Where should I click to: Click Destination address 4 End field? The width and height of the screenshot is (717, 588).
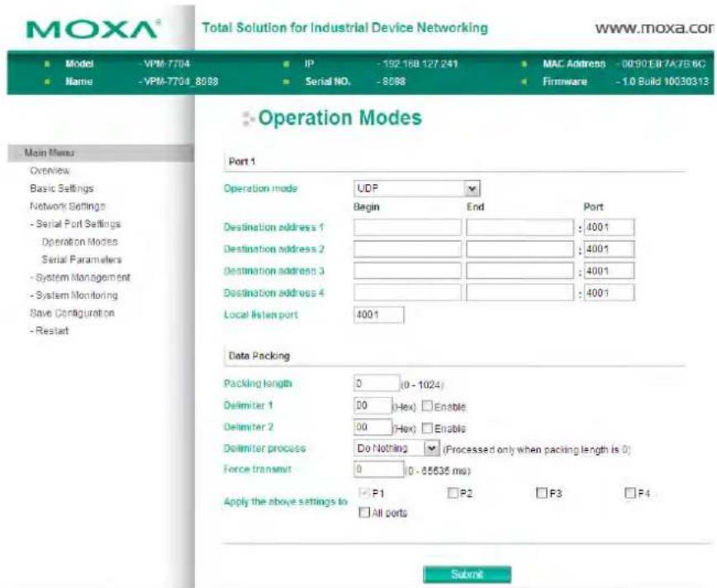(520, 292)
